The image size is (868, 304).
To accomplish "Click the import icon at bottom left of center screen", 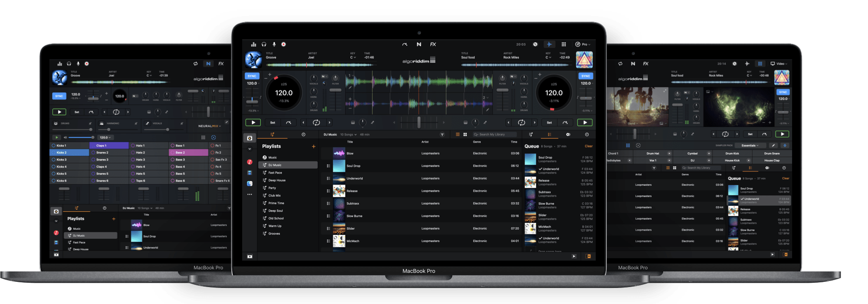I will pyautogui.click(x=250, y=256).
